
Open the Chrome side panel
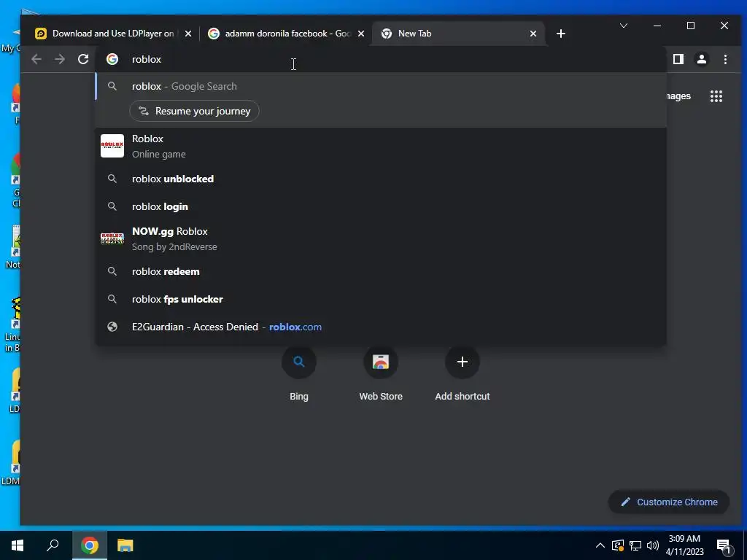(x=678, y=59)
